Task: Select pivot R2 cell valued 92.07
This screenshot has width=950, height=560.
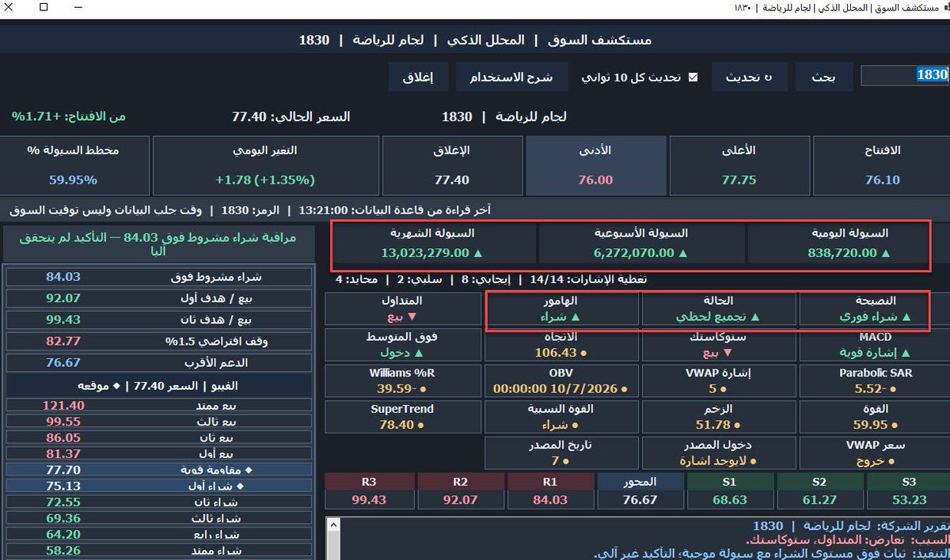Action: pos(460,491)
